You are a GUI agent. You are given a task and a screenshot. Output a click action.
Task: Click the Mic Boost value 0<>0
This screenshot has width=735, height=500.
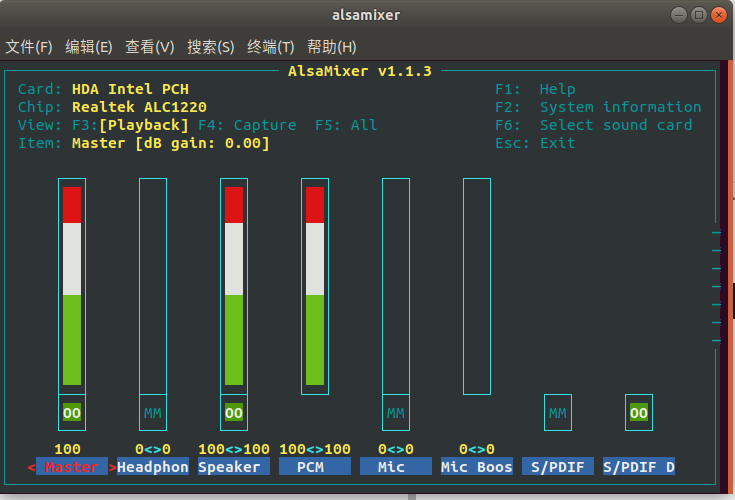477,449
